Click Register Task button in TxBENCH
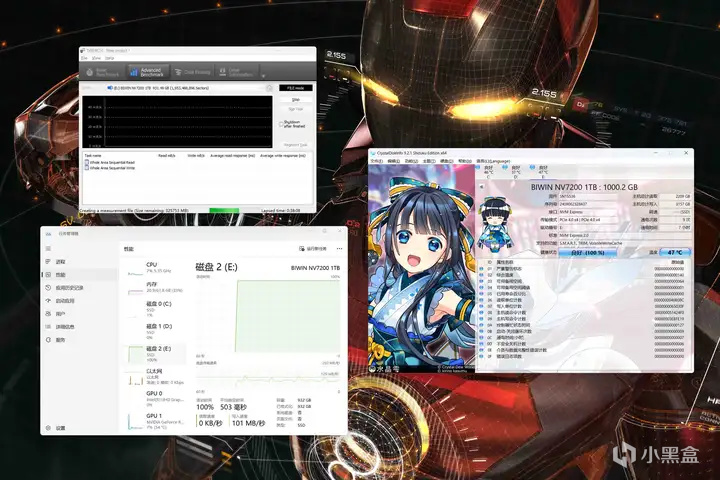 [x=296, y=145]
